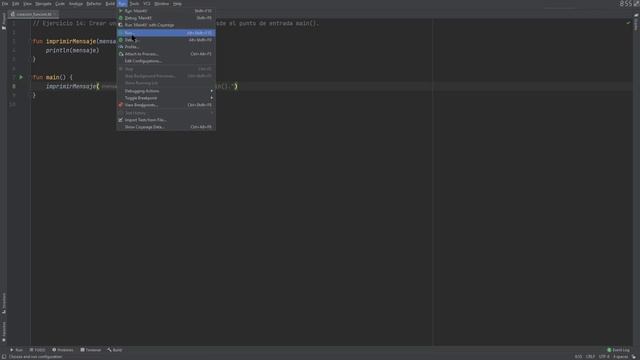This screenshot has width=640, height=360.
Task: Click the cursor position indicator in status bar
Action: 578,357
